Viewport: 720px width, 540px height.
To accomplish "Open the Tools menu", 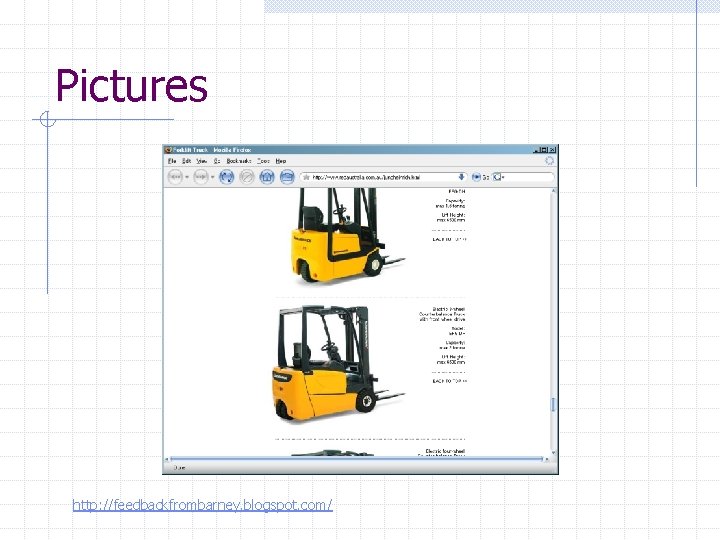I will [263, 161].
